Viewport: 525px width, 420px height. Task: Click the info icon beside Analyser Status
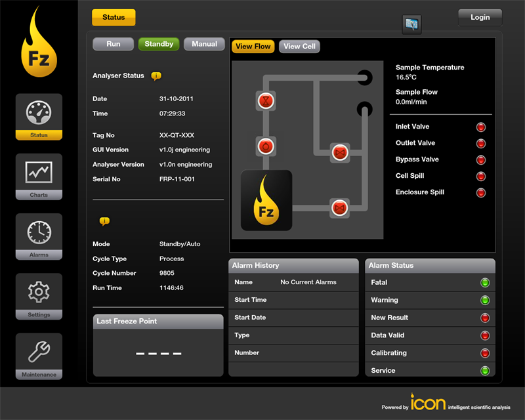[156, 76]
